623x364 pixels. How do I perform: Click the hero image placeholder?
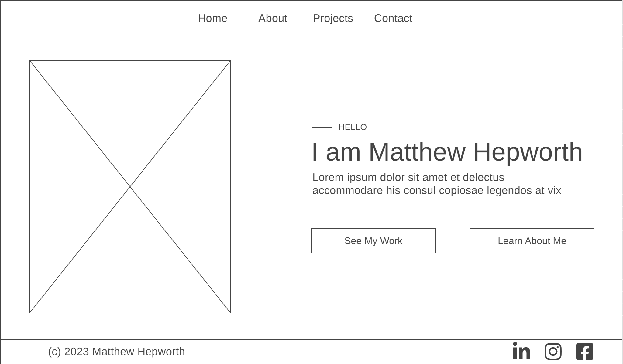(x=130, y=187)
